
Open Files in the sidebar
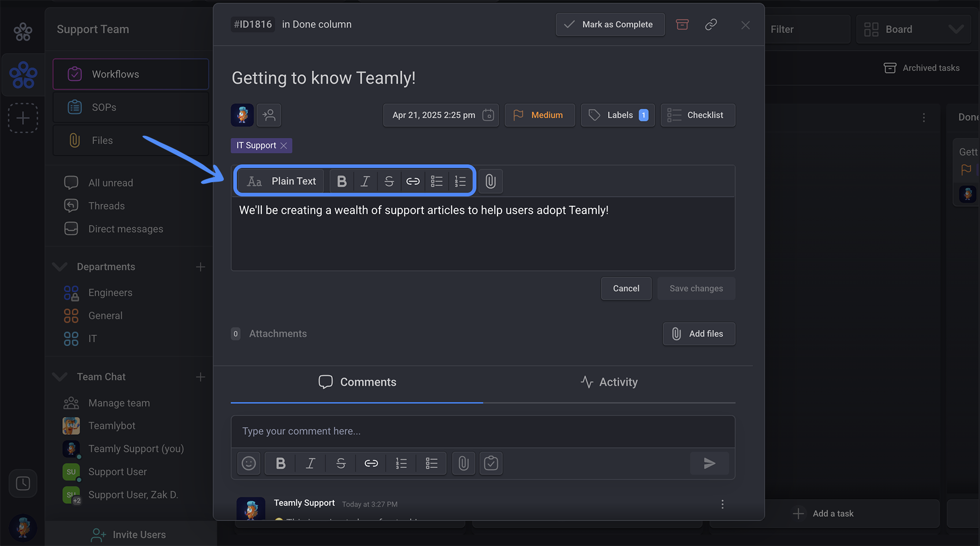[131, 140]
